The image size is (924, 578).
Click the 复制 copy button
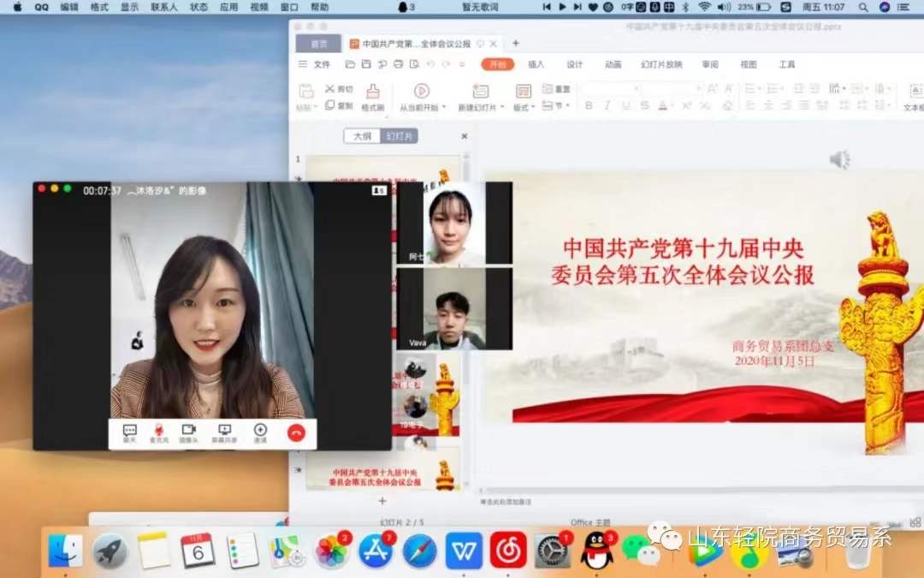coord(339,105)
